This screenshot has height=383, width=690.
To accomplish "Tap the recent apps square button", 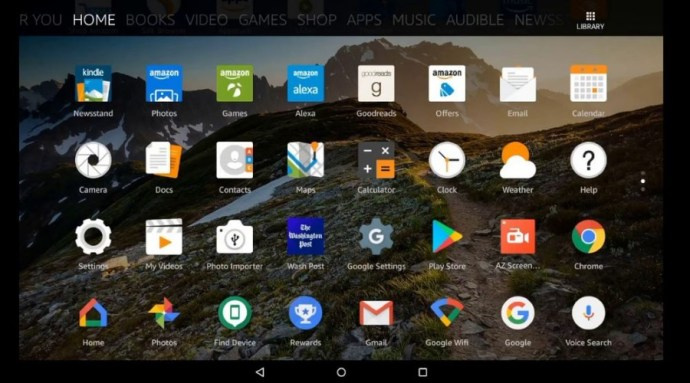I will [x=422, y=372].
